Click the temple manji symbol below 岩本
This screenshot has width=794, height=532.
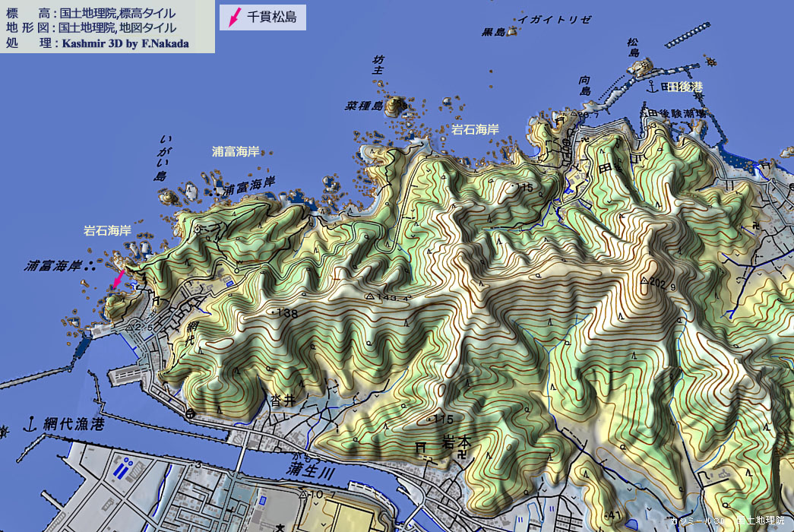462,455
